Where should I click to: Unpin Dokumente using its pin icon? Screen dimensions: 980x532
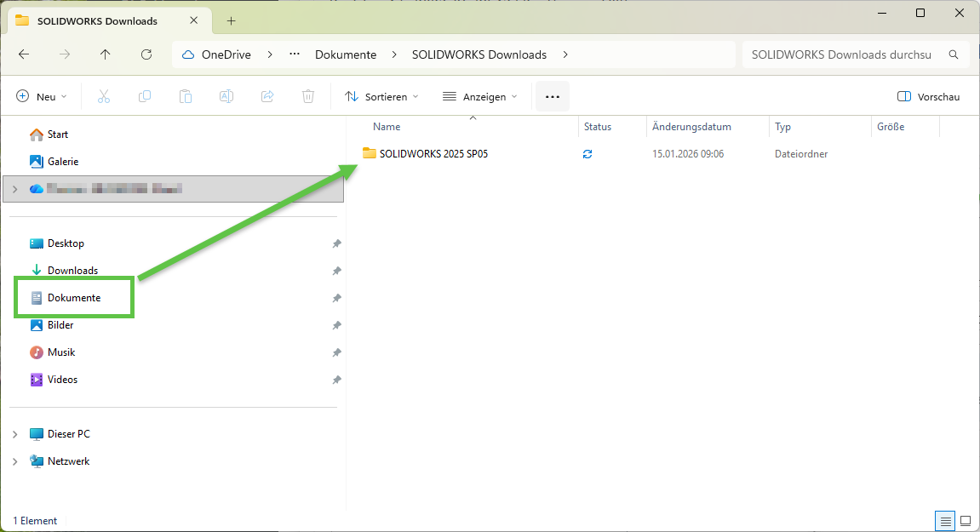(x=336, y=298)
